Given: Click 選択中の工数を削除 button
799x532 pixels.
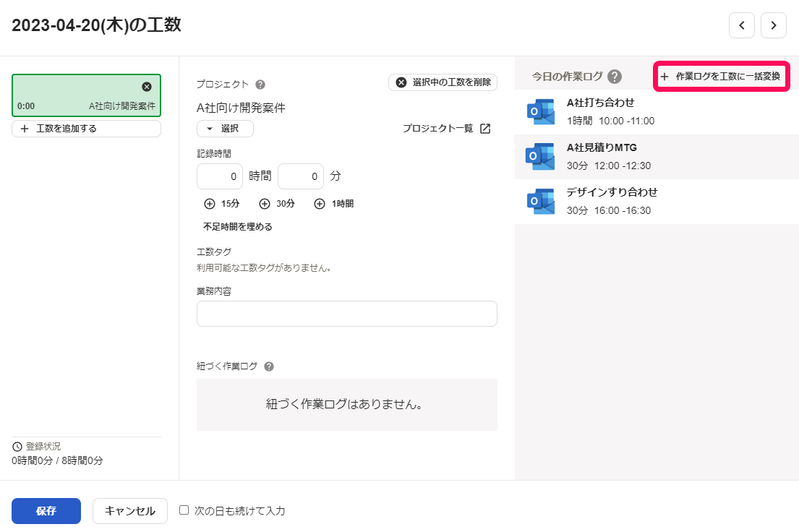Looking at the screenshot, I should coord(443,82).
